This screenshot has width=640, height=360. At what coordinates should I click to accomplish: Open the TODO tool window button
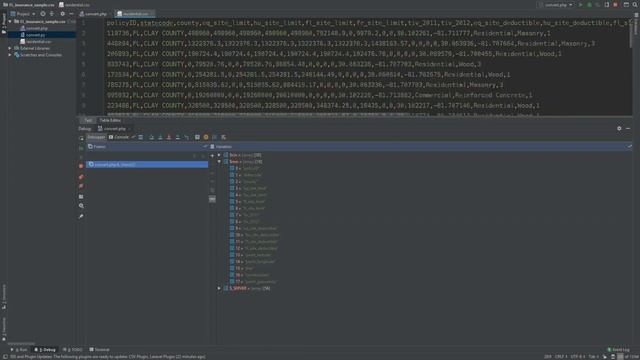coord(73,350)
